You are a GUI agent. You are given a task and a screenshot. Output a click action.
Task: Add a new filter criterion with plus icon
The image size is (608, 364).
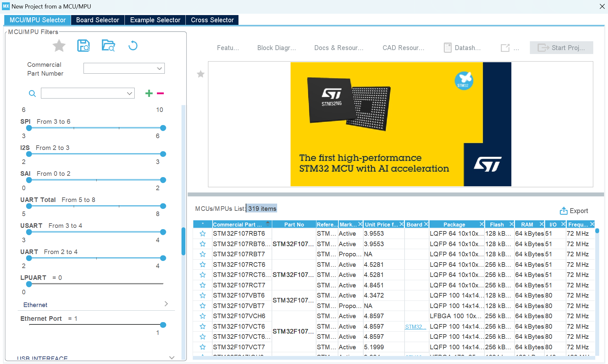149,93
